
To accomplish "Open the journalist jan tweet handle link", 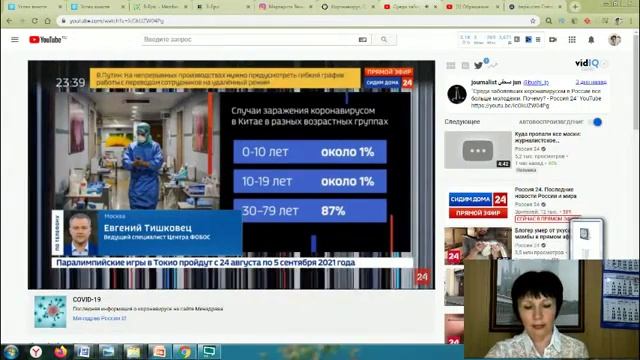I will 536,82.
